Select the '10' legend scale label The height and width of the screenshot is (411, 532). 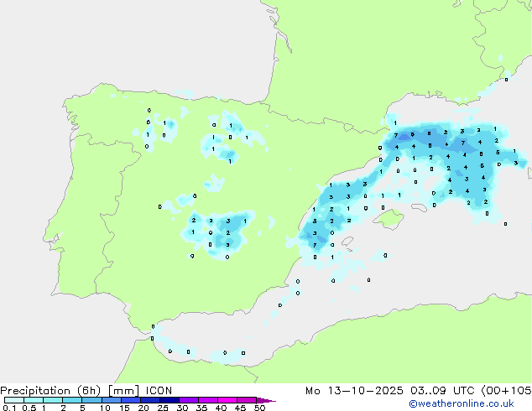105,408
